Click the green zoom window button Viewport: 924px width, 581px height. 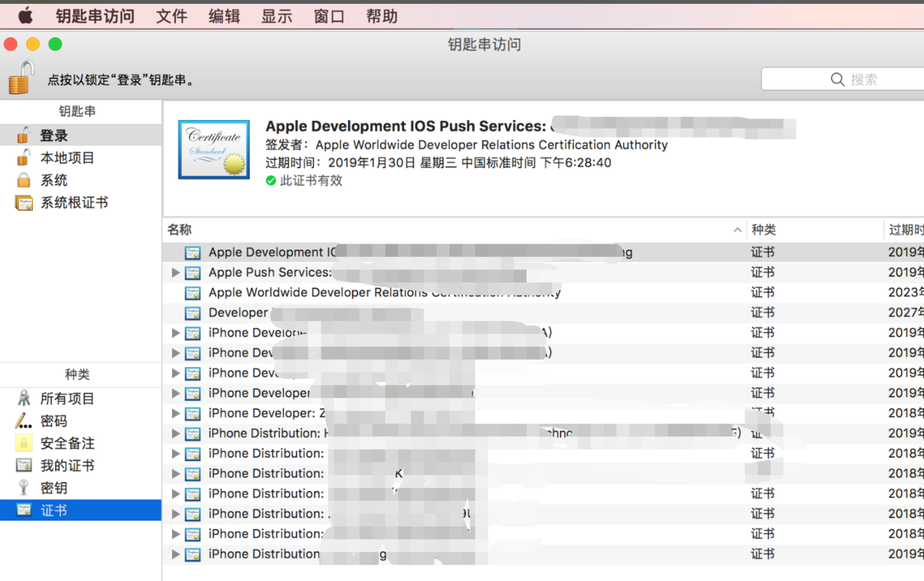(x=55, y=45)
